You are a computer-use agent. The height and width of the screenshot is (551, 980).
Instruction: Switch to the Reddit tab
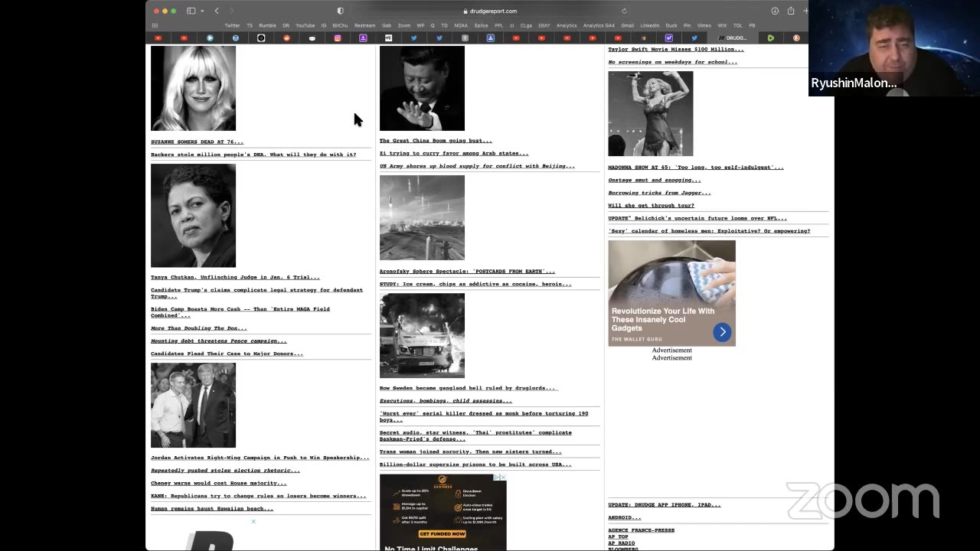coord(286,37)
